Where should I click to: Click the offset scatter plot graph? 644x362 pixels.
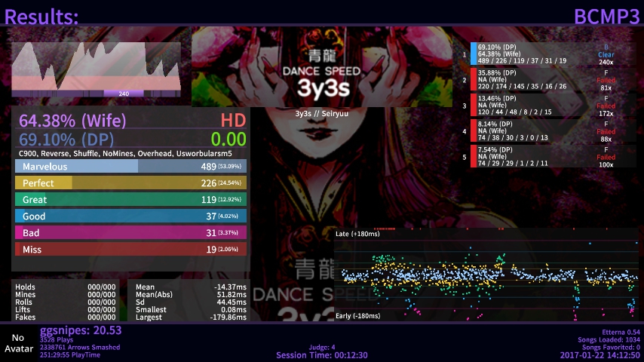486,275
